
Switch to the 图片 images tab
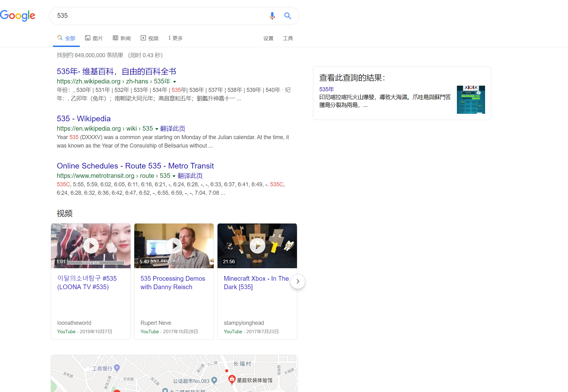(x=94, y=38)
